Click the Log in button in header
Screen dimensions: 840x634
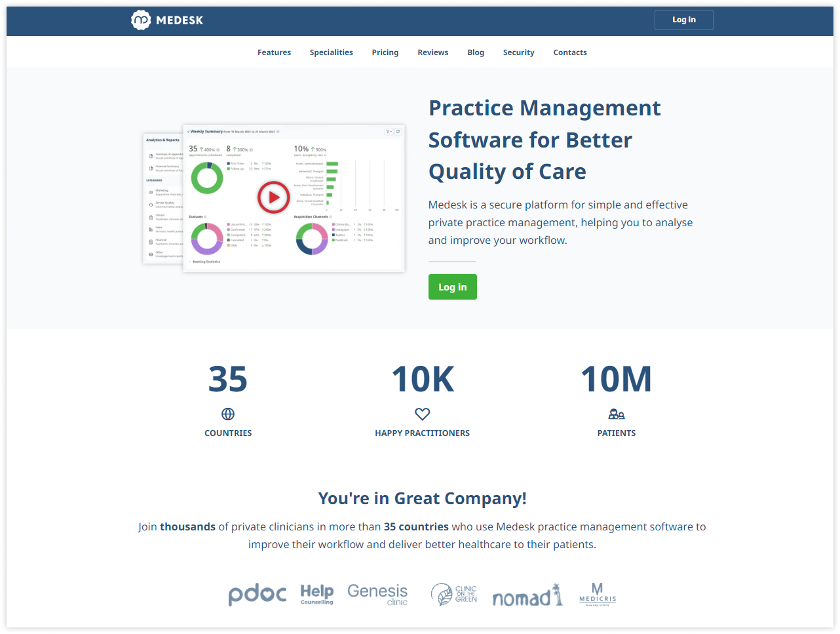coord(683,20)
